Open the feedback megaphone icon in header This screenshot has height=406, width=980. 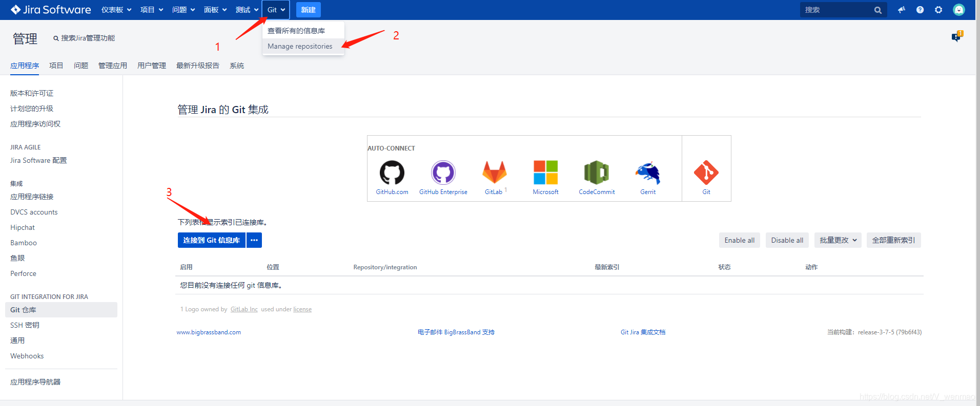(x=902, y=10)
